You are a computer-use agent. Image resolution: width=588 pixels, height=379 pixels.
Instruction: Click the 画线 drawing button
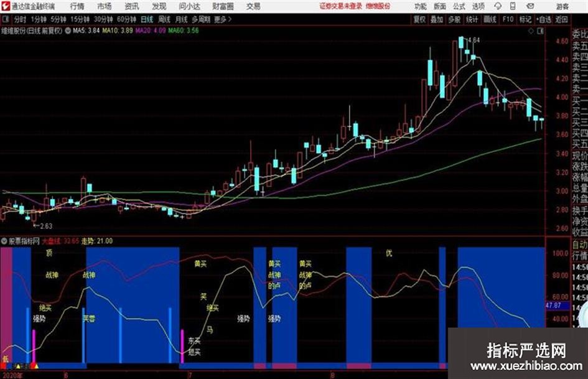coord(490,19)
